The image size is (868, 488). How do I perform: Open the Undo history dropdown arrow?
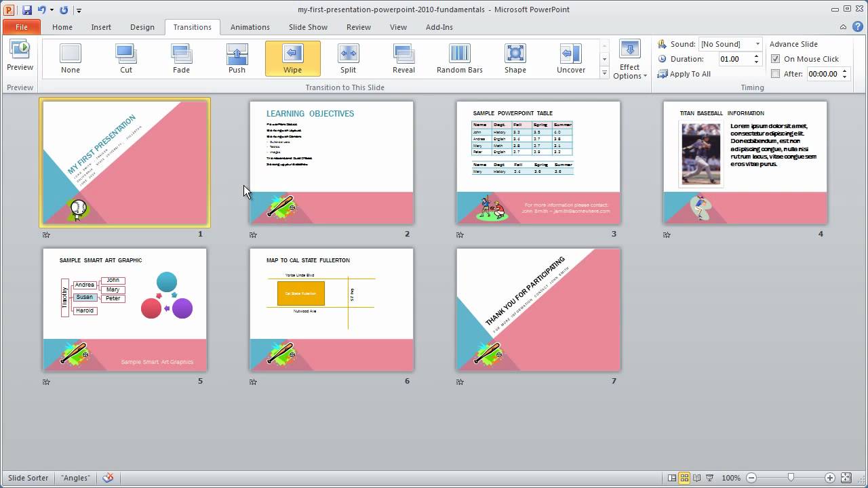(x=52, y=10)
